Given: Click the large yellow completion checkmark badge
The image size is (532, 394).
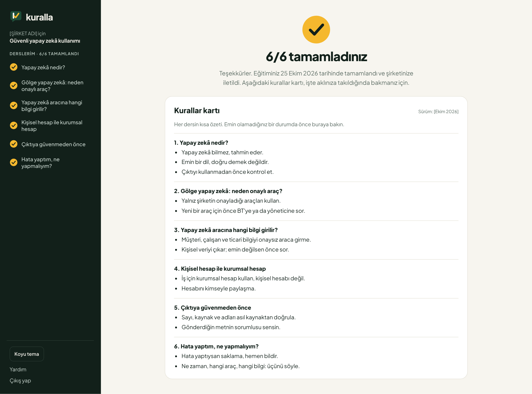Looking at the screenshot, I should point(316,30).
